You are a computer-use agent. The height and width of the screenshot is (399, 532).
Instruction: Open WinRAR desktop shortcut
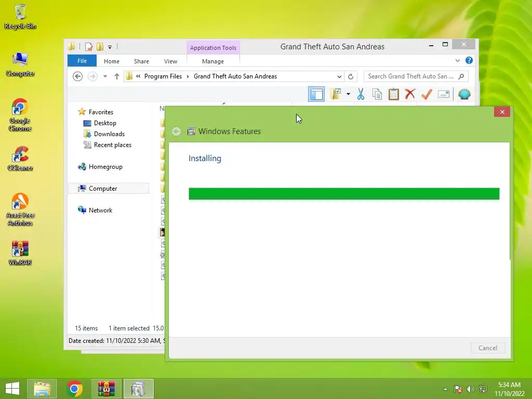[20, 253]
